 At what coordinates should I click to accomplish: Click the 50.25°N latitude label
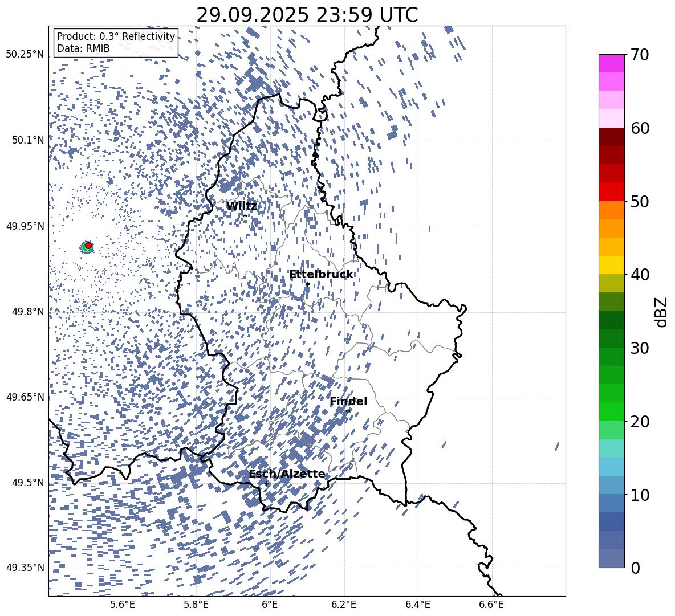click(25, 55)
